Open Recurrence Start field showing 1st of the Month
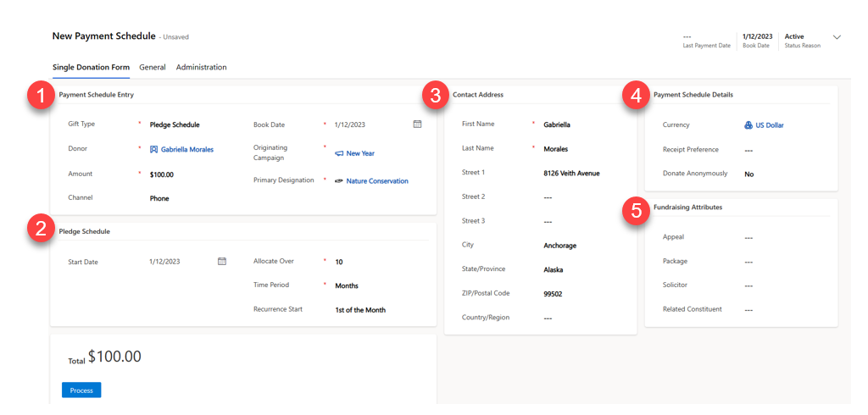 coord(360,310)
